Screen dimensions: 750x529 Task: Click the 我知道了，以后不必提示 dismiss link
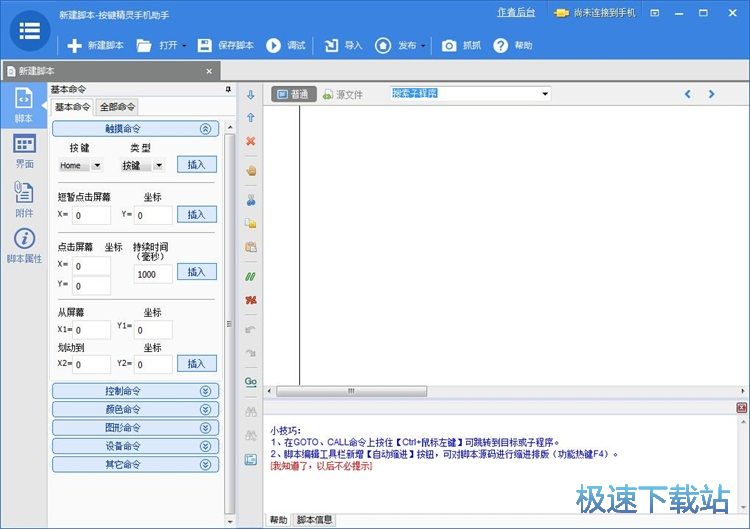coord(320,466)
